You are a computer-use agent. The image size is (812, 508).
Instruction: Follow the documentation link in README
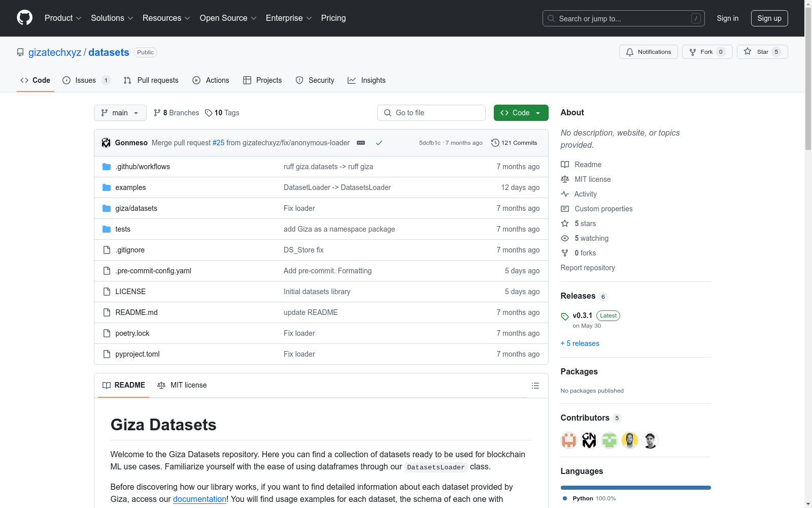click(x=200, y=499)
